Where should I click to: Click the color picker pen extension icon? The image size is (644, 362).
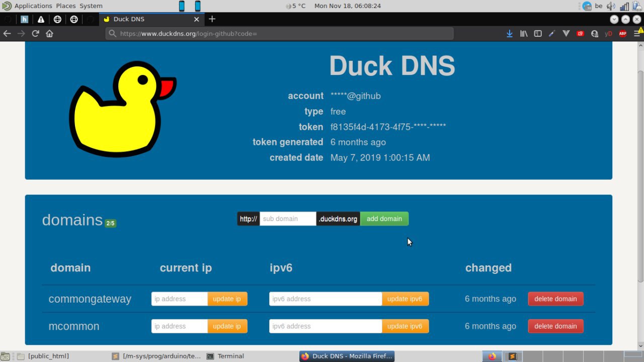[x=552, y=34]
